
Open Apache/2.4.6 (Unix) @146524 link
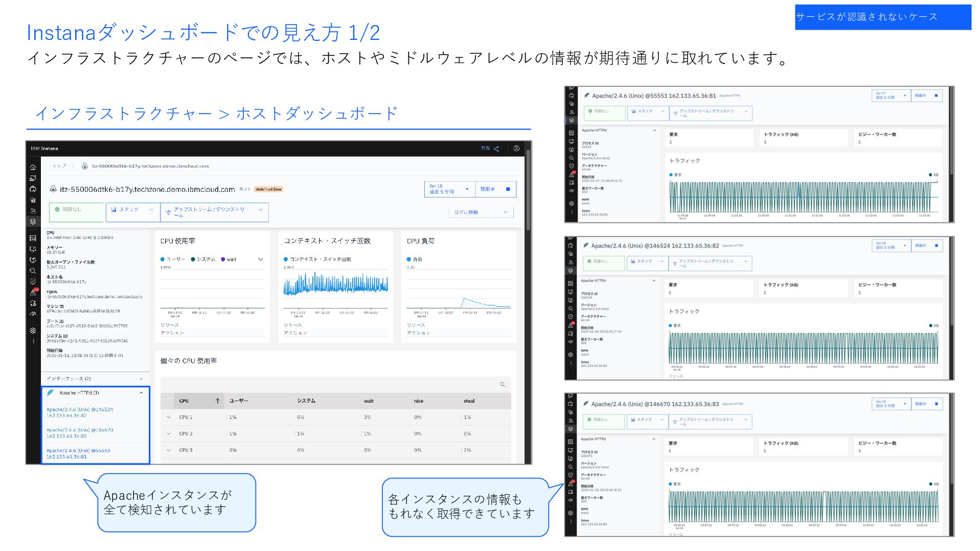pyautogui.click(x=80, y=412)
